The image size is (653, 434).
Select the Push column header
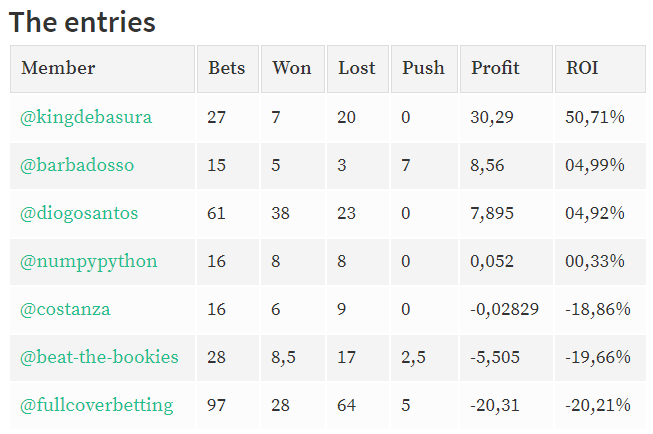pyautogui.click(x=424, y=69)
